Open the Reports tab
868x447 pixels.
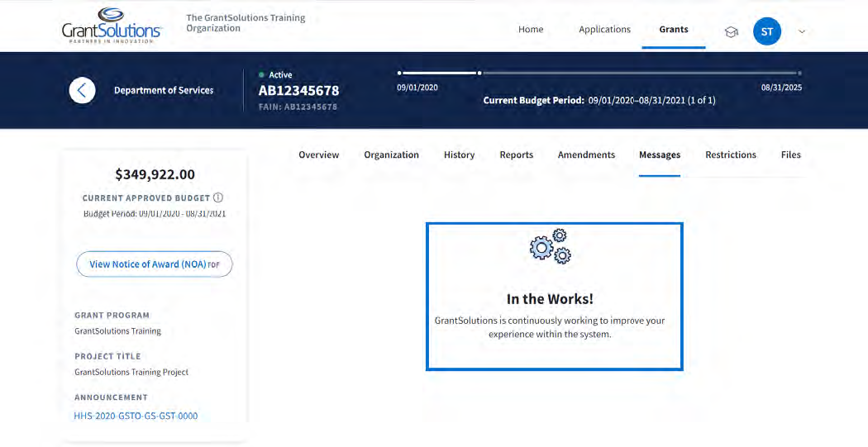pyautogui.click(x=516, y=155)
